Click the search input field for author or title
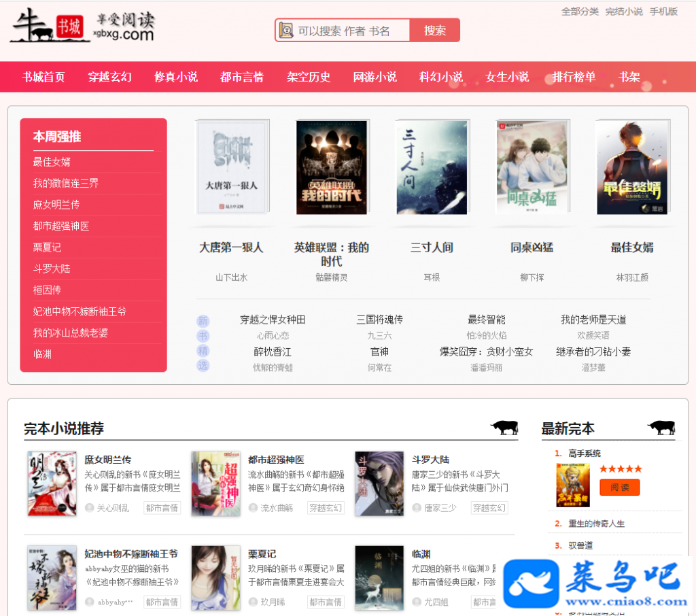Screen dimensions: 696x616 click(351, 30)
